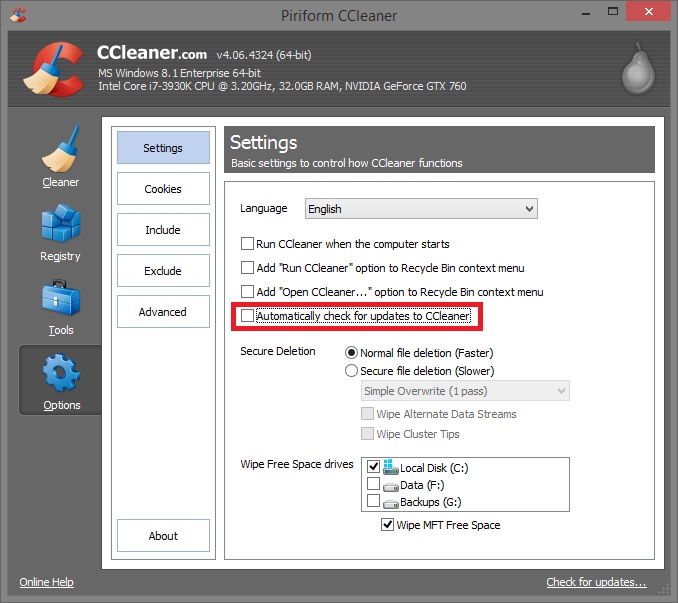Click the Intel Core i7-3930K system info line
This screenshot has height=603, width=678.
tap(282, 86)
